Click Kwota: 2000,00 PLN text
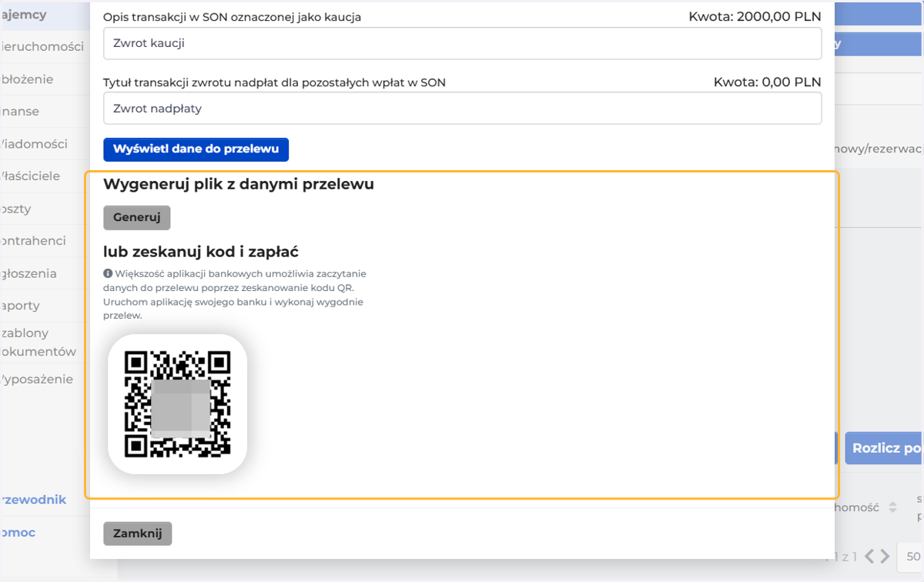The width and height of the screenshot is (924, 582). (x=755, y=16)
